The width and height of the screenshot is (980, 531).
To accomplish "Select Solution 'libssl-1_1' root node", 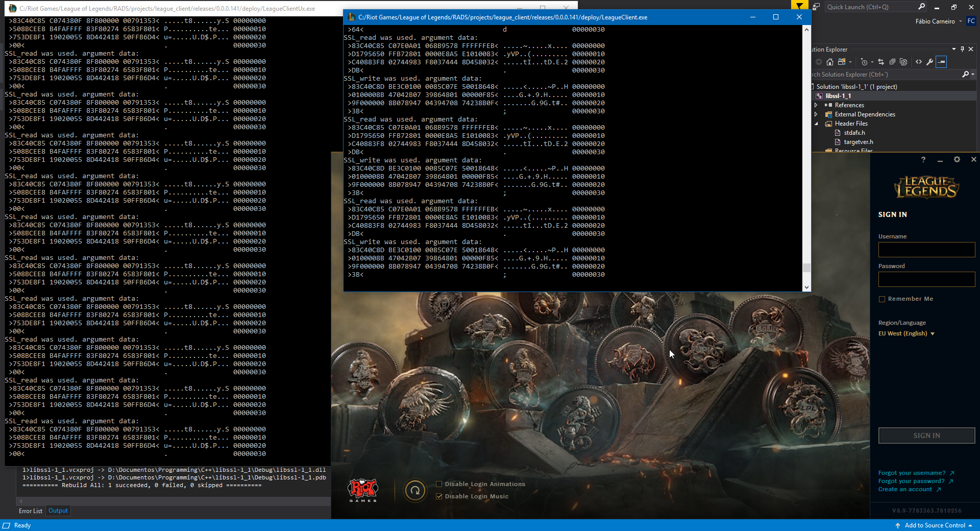I will tap(856, 87).
